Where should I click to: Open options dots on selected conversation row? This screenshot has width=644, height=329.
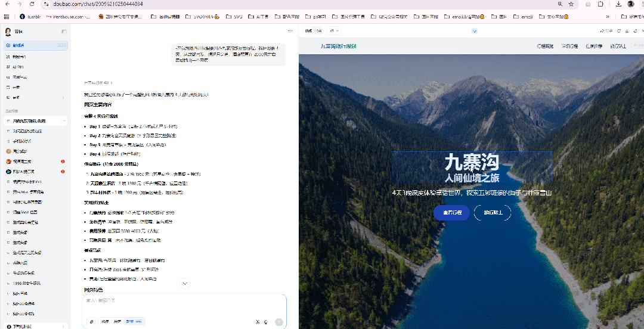63,121
